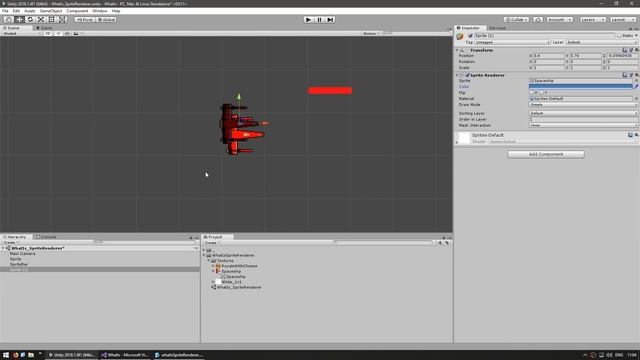
Task: Open the Transform component gear settings
Action: pos(636,50)
